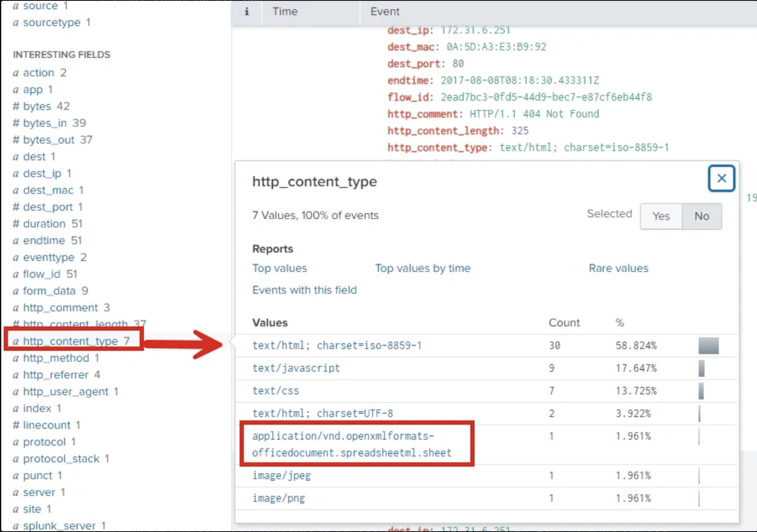Select the image/png value

(x=279, y=498)
